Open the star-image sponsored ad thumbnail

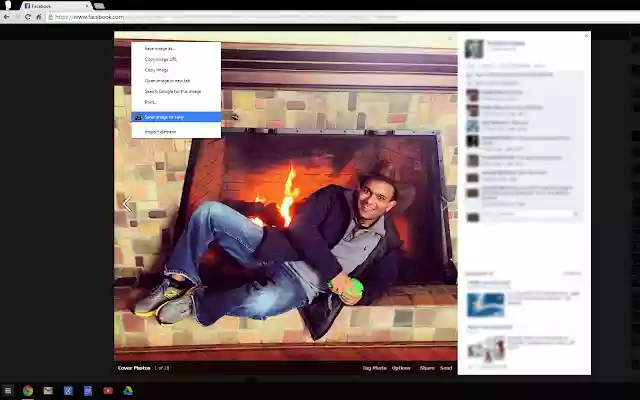coord(485,304)
